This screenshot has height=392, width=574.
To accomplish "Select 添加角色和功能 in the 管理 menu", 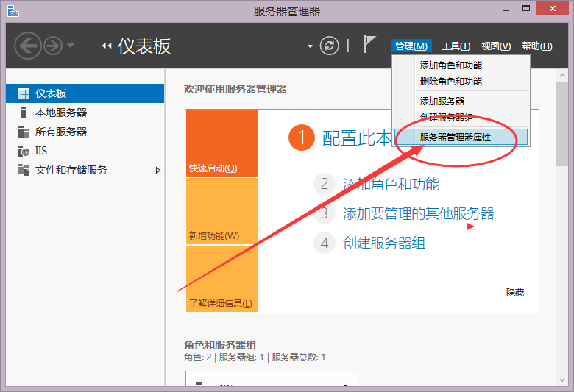I will point(461,65).
